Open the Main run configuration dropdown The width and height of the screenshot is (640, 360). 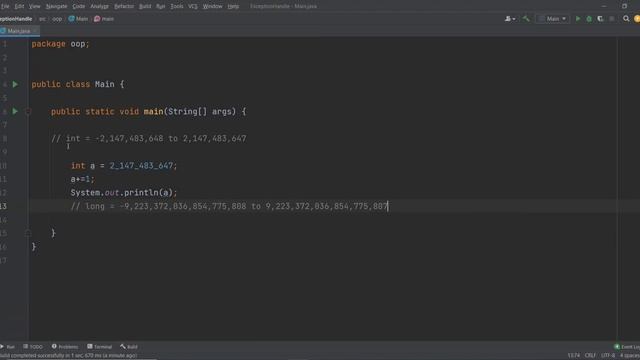[553, 19]
